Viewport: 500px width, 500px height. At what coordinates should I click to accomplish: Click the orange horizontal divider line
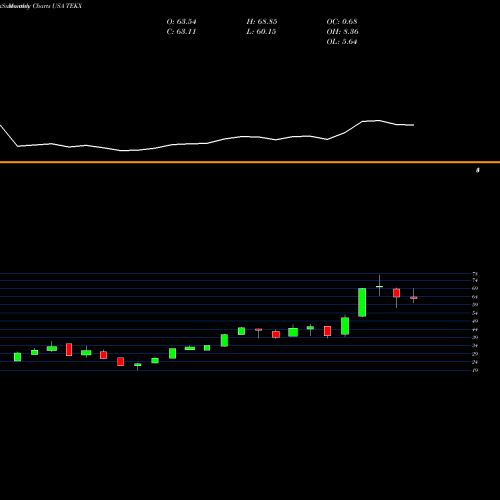[250, 162]
